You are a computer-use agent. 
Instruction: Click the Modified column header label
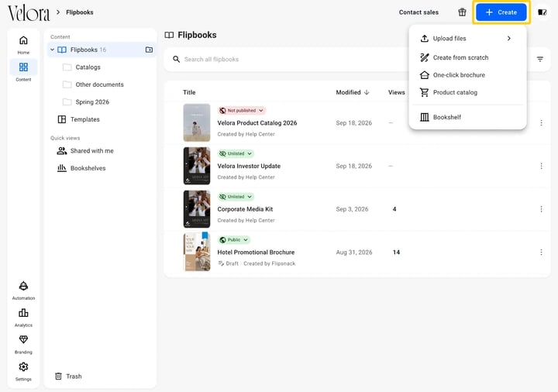(348, 92)
